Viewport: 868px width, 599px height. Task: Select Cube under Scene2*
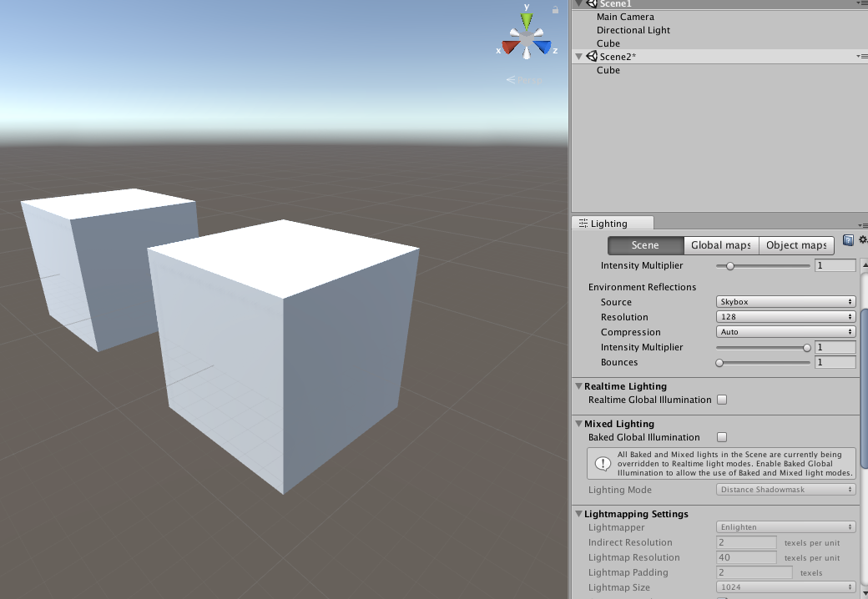coord(608,70)
